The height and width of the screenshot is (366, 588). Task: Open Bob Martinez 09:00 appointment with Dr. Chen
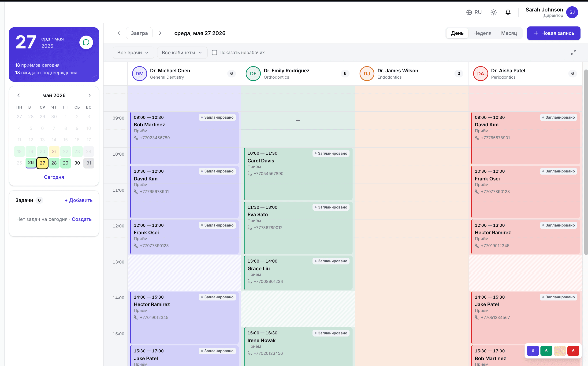[x=184, y=138]
